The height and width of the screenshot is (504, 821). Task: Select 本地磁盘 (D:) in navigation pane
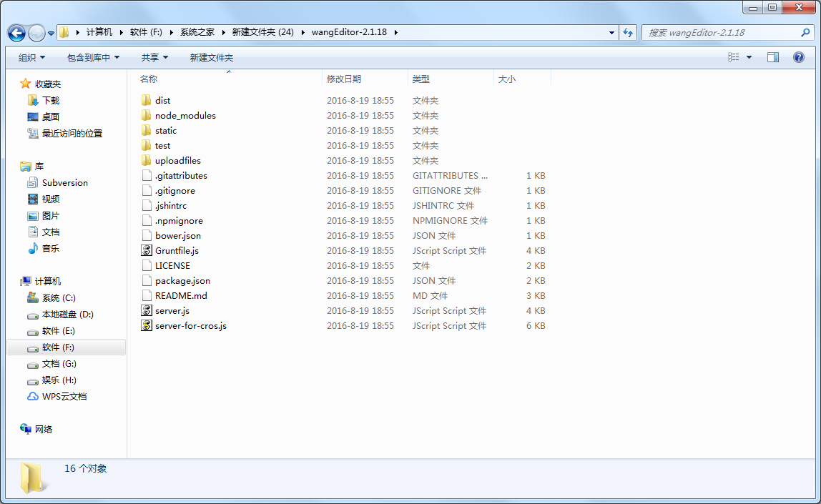click(x=67, y=315)
